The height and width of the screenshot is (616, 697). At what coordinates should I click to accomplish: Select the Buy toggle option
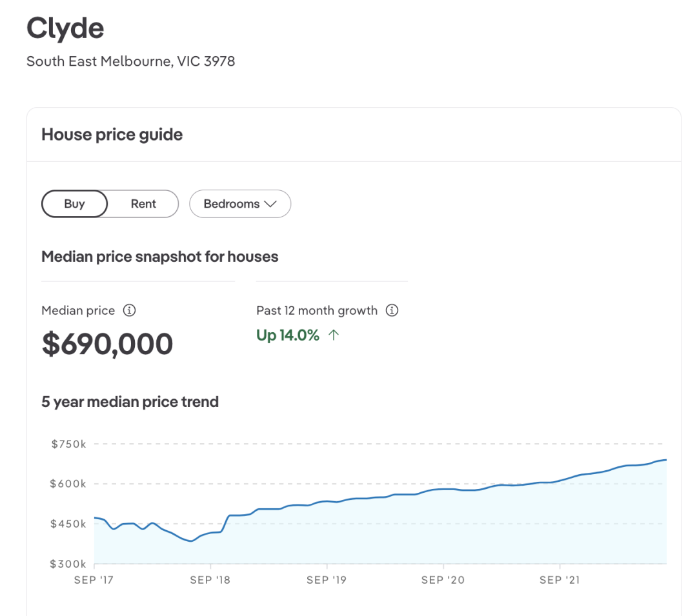[x=75, y=204]
